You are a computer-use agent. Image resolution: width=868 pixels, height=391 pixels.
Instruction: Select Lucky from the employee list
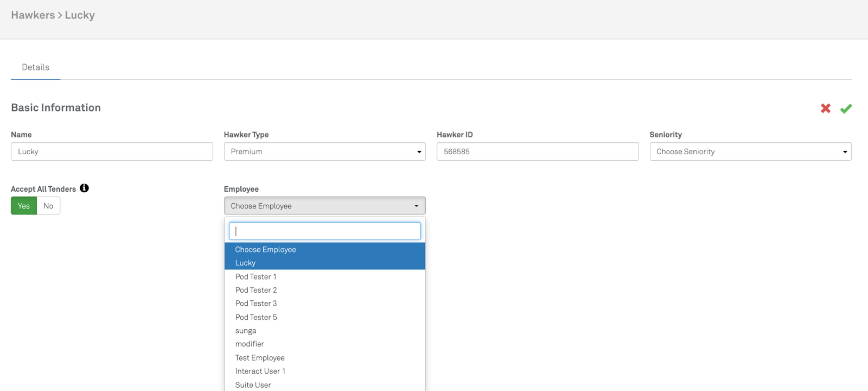coord(245,263)
